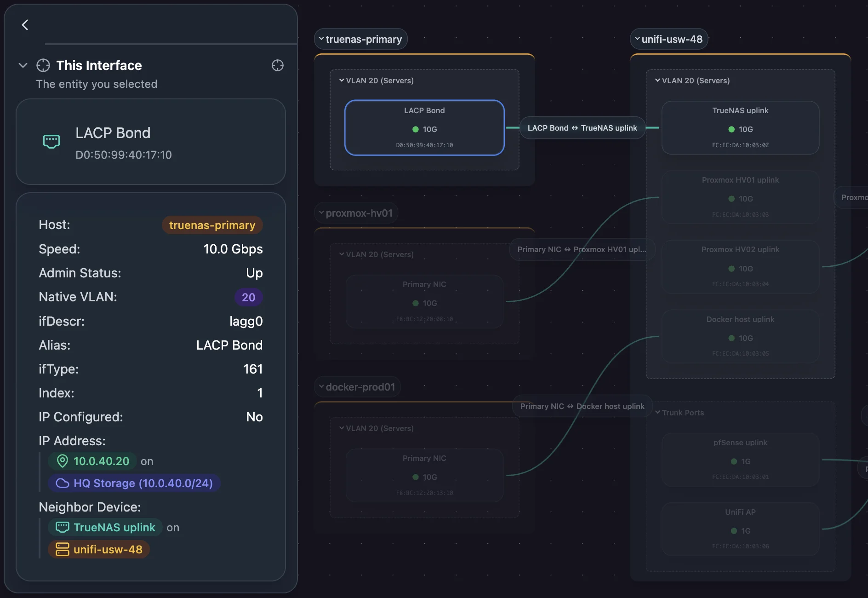Select the UniFi AP port node
This screenshot has width=868, height=598.
click(740, 529)
